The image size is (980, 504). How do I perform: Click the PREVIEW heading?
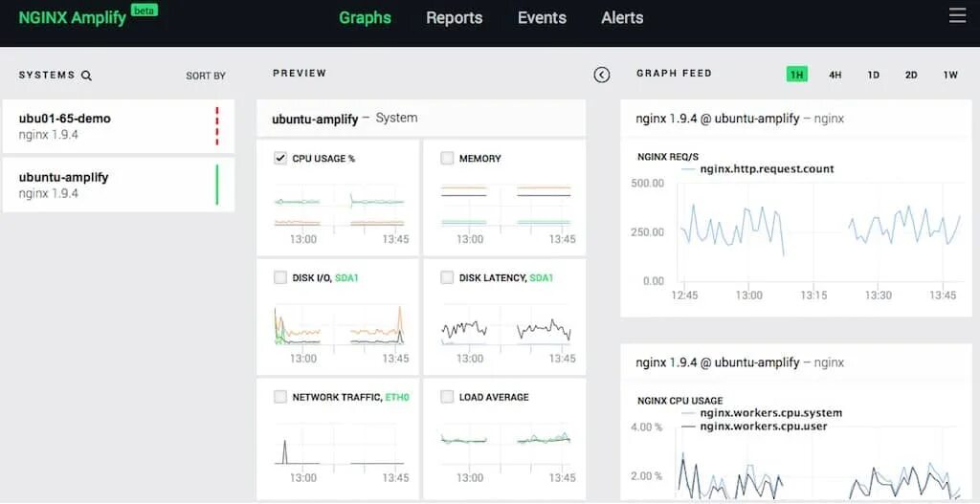point(300,73)
